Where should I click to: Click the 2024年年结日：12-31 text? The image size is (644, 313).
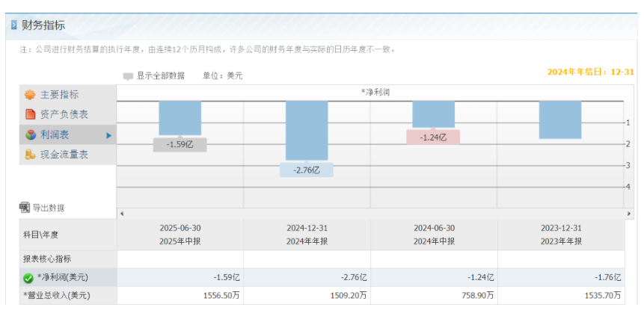591,72
